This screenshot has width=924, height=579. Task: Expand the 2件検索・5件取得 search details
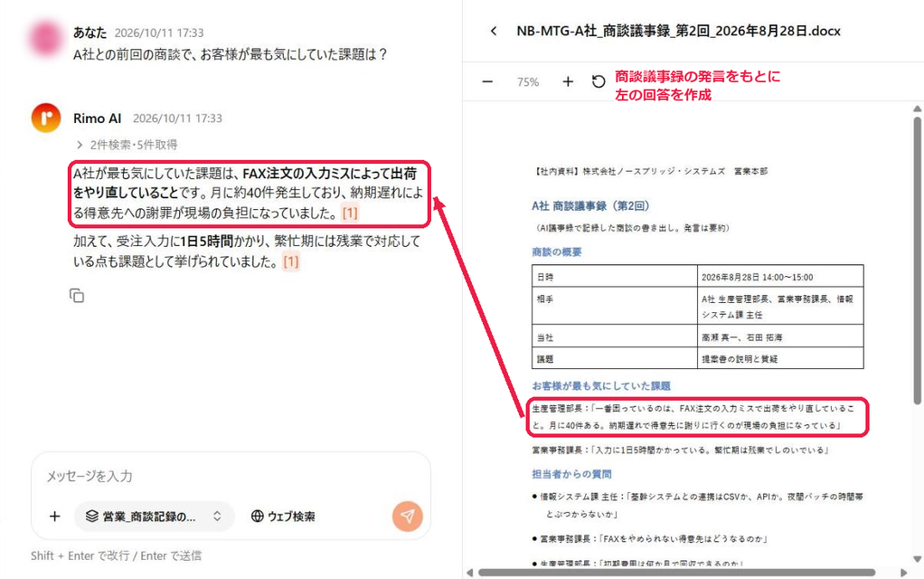pos(127,145)
